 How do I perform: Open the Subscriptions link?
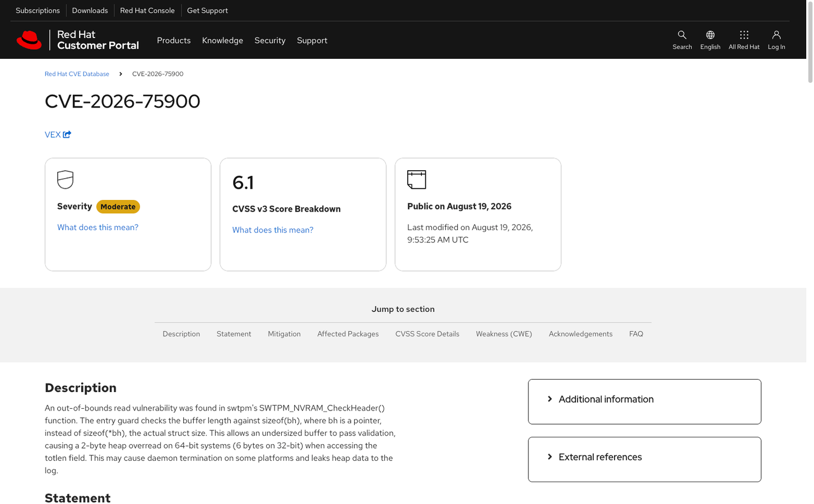[x=38, y=11]
